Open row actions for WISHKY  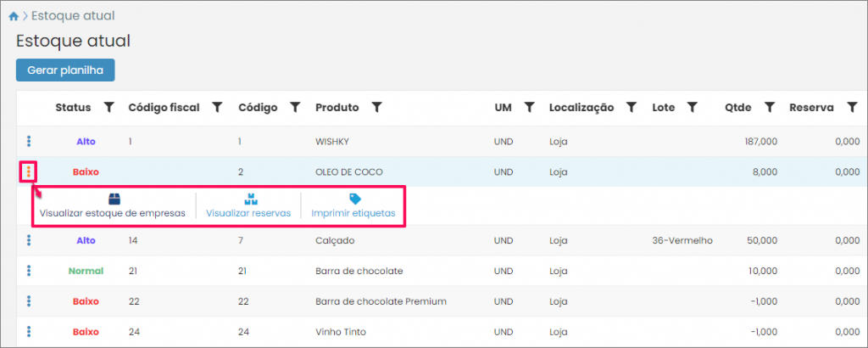click(x=29, y=142)
